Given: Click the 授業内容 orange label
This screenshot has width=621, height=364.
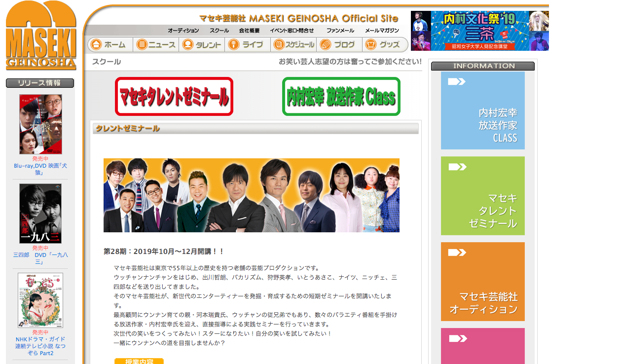Looking at the screenshot, I should pos(139,361).
